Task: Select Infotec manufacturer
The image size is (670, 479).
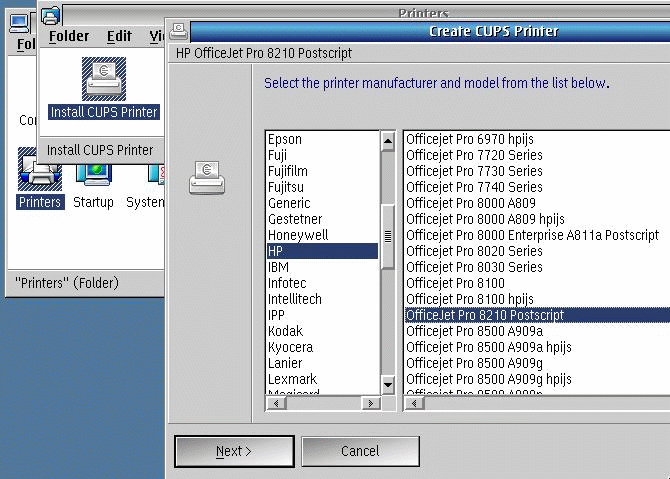Action: (322, 283)
